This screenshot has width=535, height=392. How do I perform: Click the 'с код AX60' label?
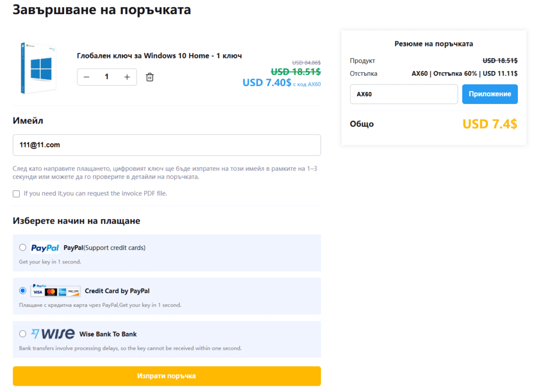click(x=307, y=84)
